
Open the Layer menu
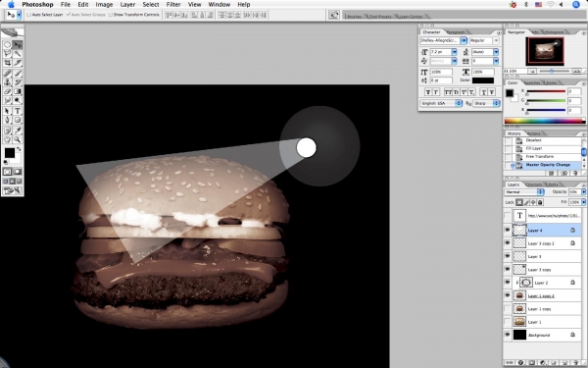point(127,5)
